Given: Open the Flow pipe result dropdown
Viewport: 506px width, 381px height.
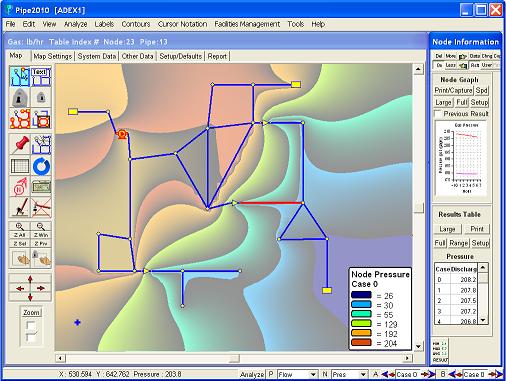Looking at the screenshot, I should tap(313, 374).
